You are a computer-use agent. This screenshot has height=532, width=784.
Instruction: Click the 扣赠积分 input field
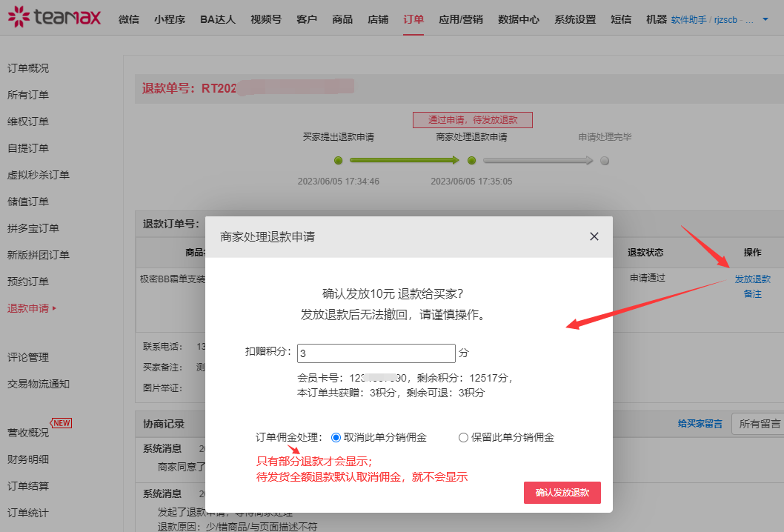point(376,353)
